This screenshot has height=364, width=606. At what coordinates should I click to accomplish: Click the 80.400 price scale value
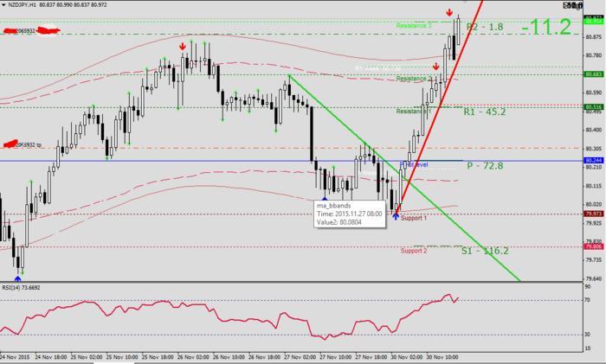(x=593, y=130)
